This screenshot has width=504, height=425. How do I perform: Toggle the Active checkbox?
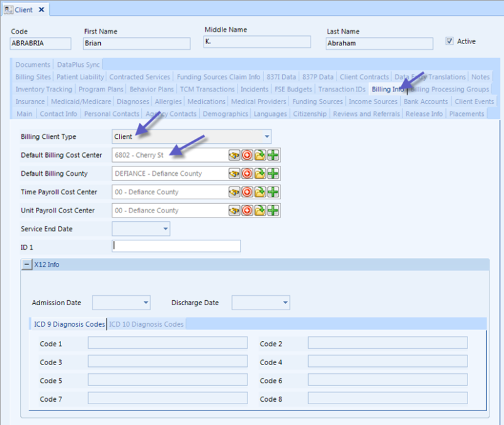449,42
